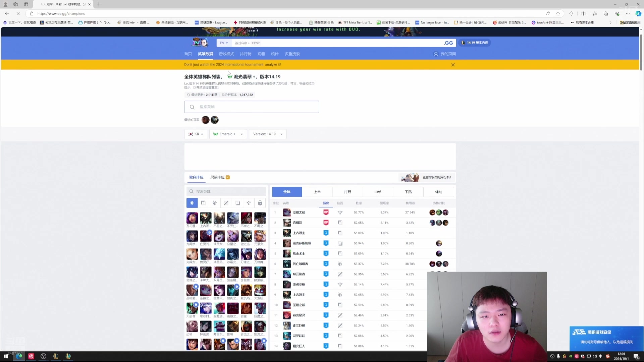The image size is (644, 362).
Task: Switch to 灵活排位 flex ranked tab
Action: [x=220, y=177]
